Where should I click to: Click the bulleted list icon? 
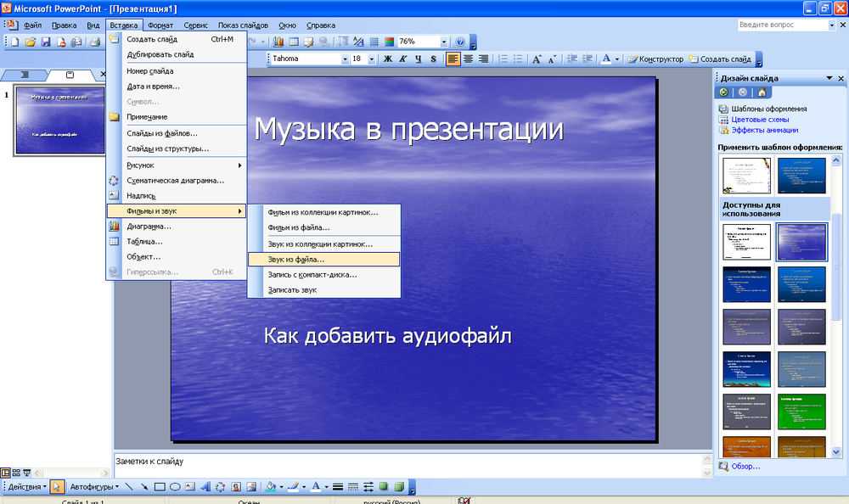[x=518, y=59]
